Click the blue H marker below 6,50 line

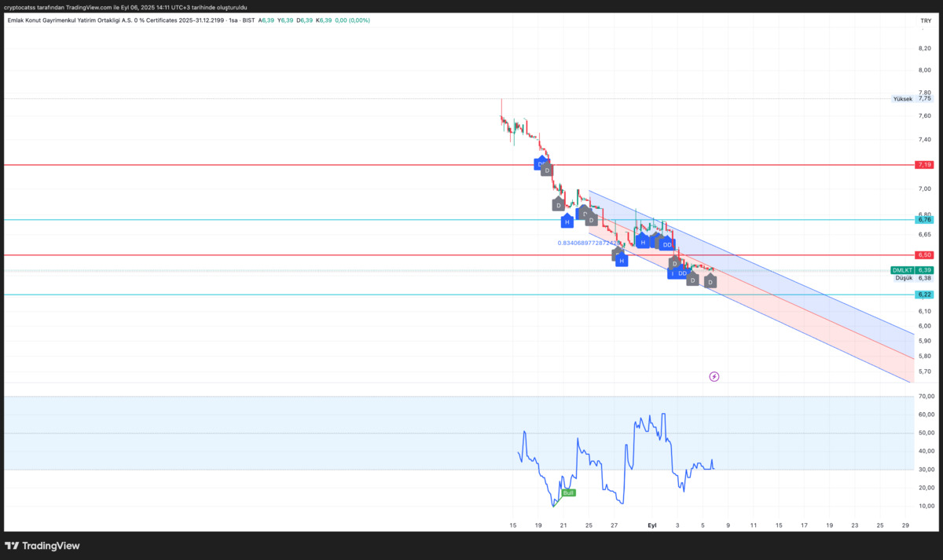tap(622, 260)
